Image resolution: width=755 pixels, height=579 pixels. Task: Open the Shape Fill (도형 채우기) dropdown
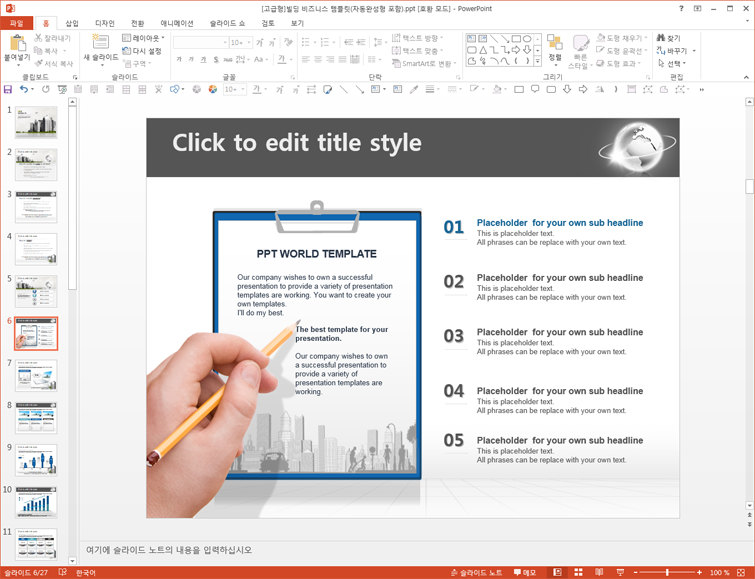click(x=622, y=38)
